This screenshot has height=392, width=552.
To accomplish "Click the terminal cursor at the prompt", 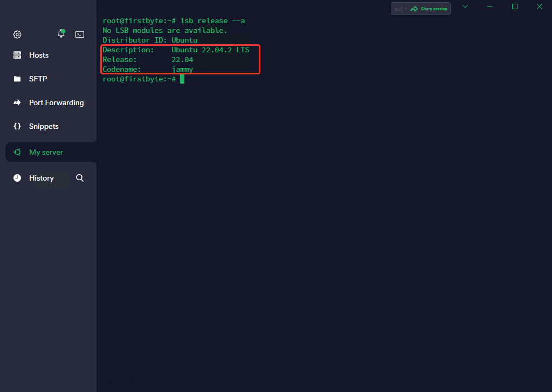I will pyautogui.click(x=182, y=79).
